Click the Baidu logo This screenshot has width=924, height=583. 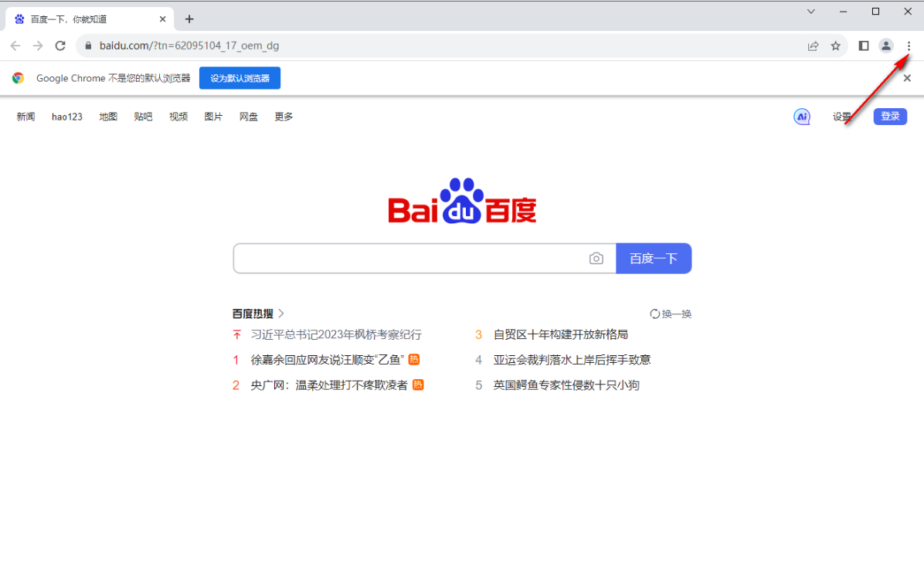[461, 201]
